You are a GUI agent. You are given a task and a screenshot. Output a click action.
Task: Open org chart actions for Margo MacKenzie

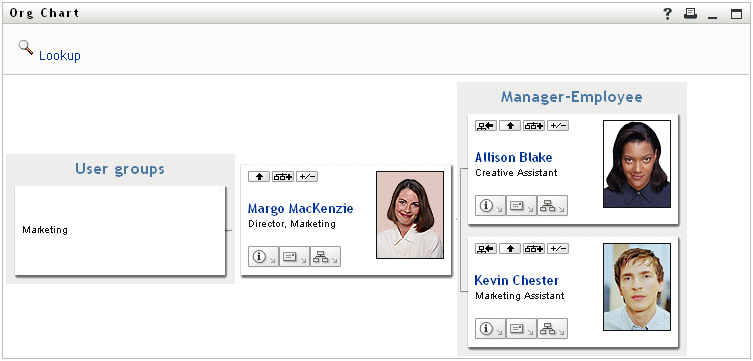pos(325,257)
